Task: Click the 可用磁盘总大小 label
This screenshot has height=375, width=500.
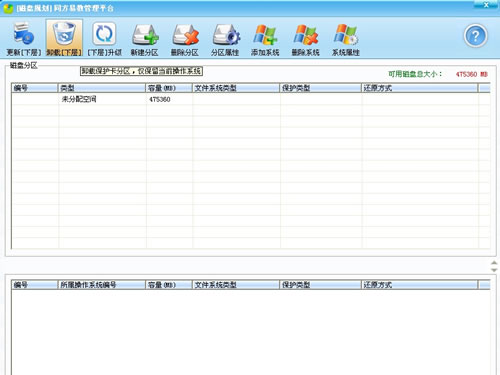Action: click(415, 74)
